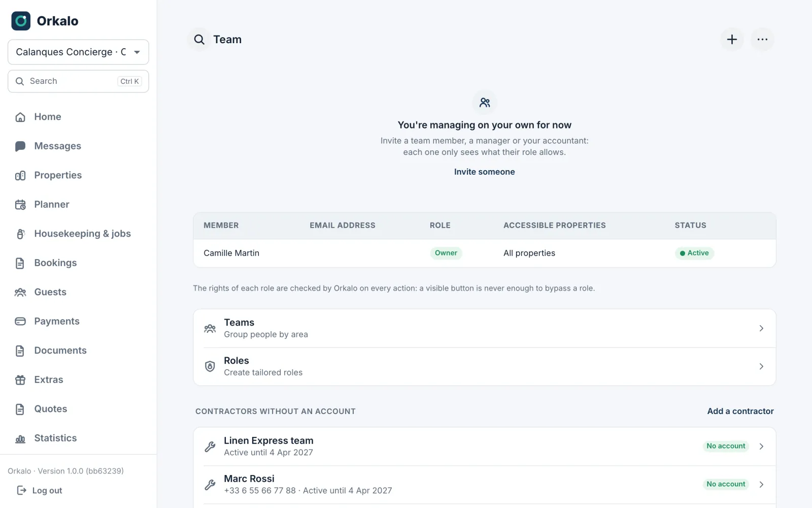Click the Payments card icon

(x=20, y=322)
